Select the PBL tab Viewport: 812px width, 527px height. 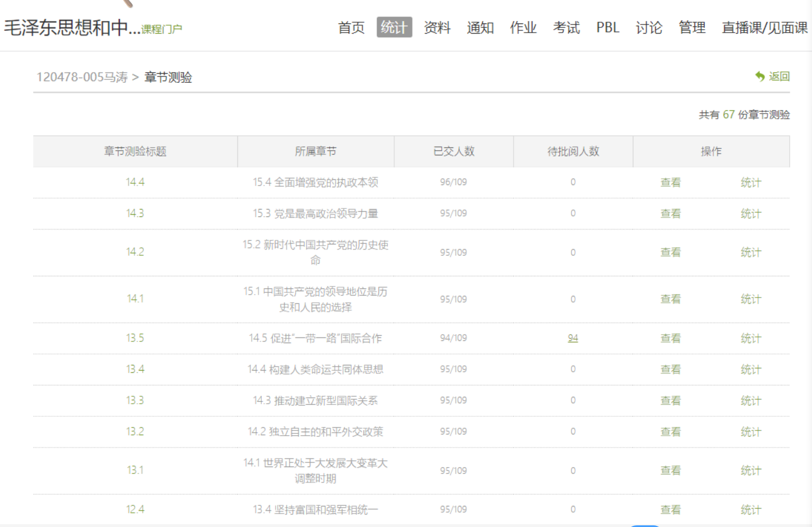608,27
